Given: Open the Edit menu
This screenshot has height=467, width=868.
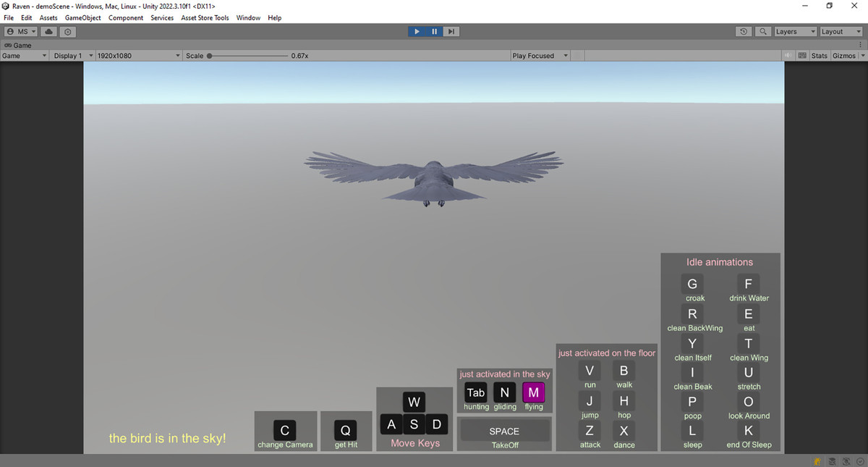Looking at the screenshot, I should pyautogui.click(x=27, y=17).
